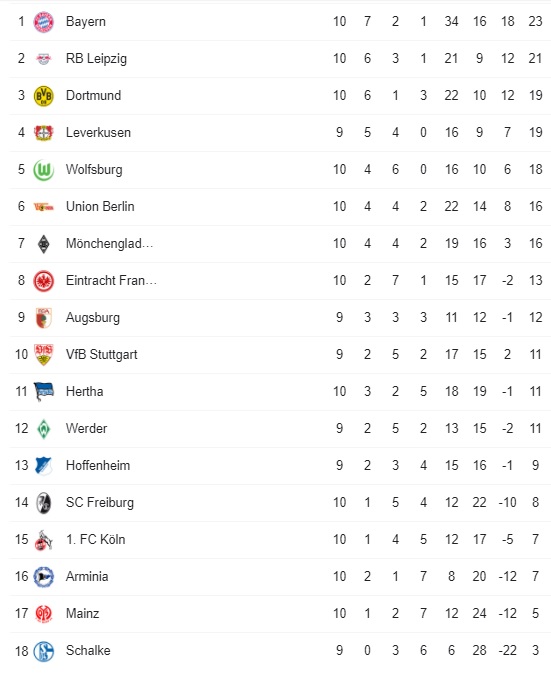Screen dimensions: 551x676
Task: Click the Dortmund BVB badge icon
Action: (x=44, y=96)
